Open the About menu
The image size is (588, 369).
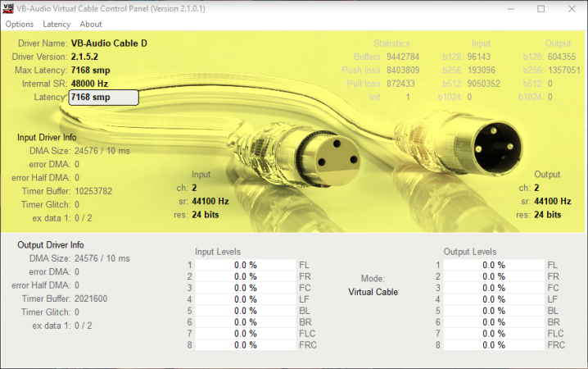(x=91, y=25)
